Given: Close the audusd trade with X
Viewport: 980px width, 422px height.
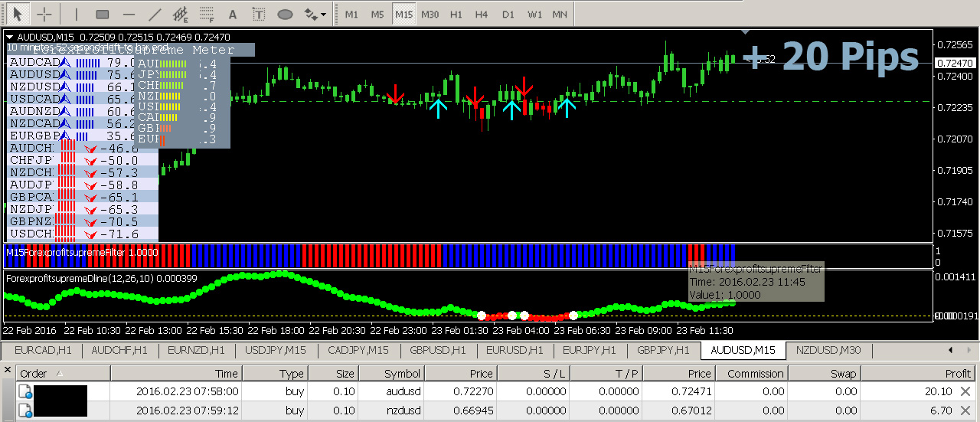Looking at the screenshot, I should pyautogui.click(x=965, y=391).
